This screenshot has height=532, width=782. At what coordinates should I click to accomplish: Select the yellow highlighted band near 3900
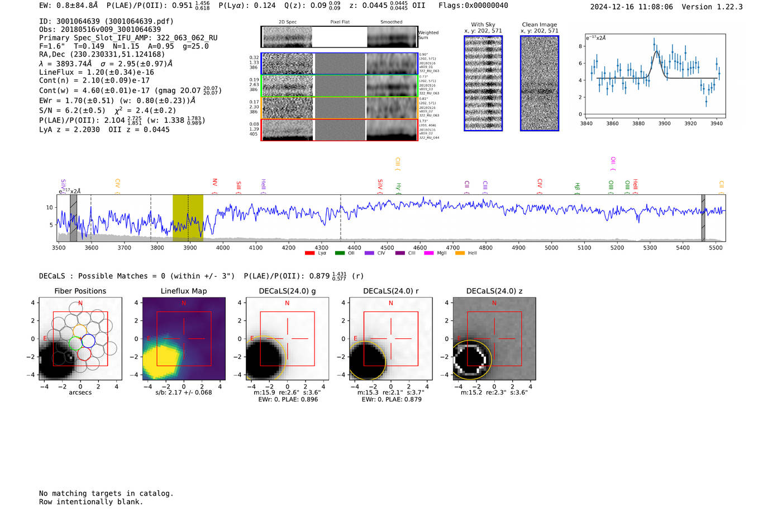point(188,218)
